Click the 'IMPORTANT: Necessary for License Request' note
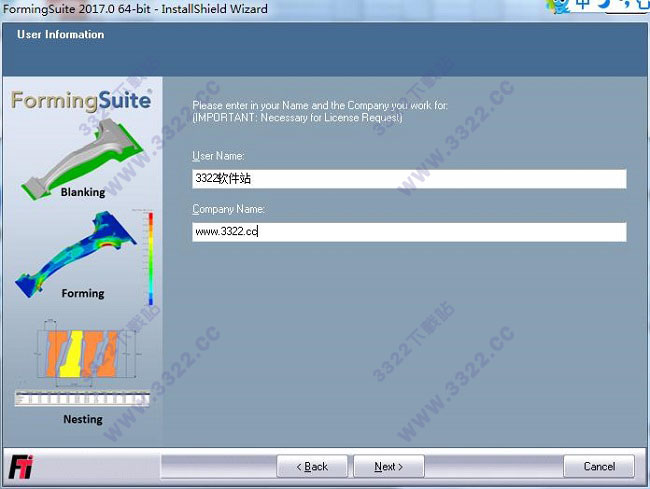650x489 pixels. pos(298,118)
